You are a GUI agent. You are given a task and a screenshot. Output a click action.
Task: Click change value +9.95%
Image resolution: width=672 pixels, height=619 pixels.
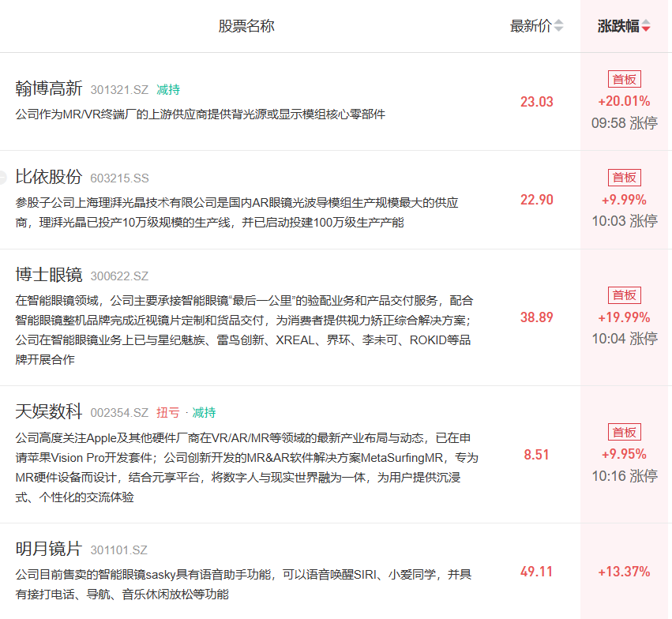(624, 454)
